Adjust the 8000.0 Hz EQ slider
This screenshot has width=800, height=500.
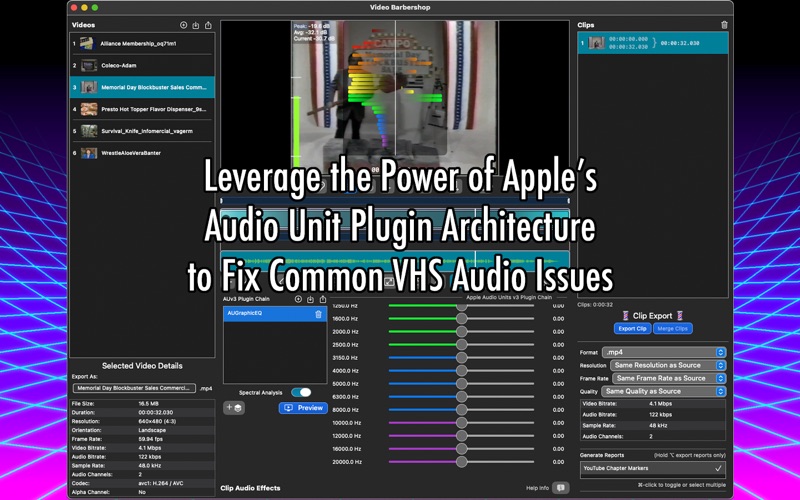coord(461,410)
